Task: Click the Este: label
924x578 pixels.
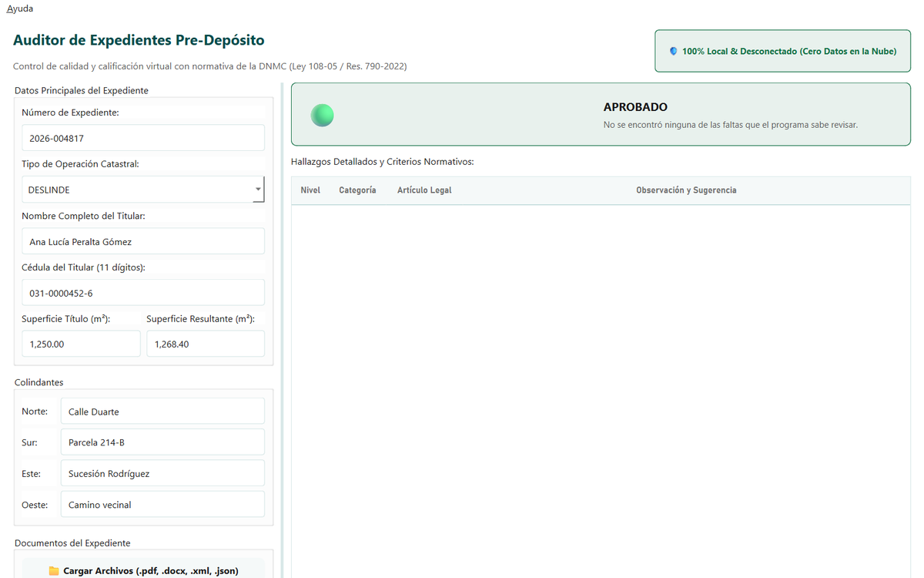Action: click(32, 473)
